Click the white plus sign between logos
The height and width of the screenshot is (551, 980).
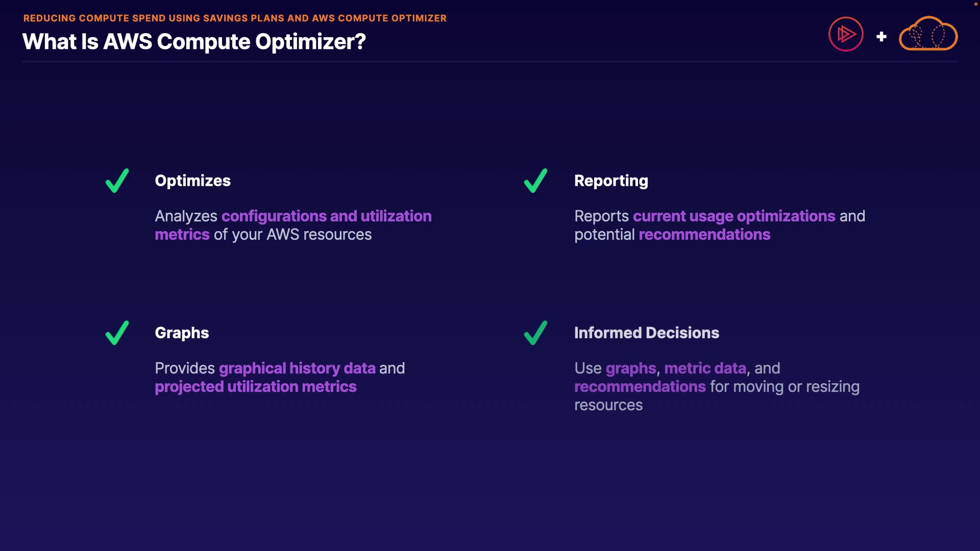(881, 37)
